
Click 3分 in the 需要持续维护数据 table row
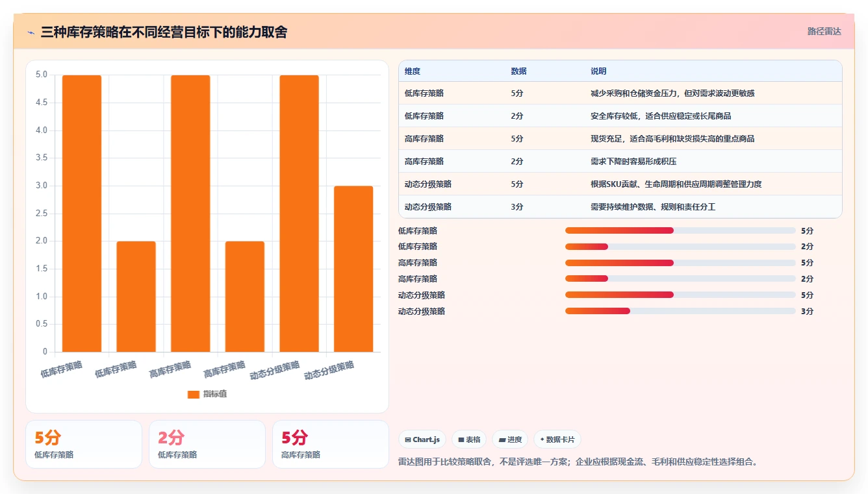[517, 207]
